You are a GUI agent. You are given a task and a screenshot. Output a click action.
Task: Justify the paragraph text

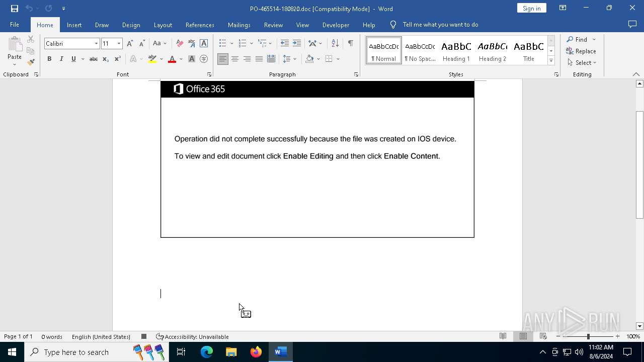point(259,59)
